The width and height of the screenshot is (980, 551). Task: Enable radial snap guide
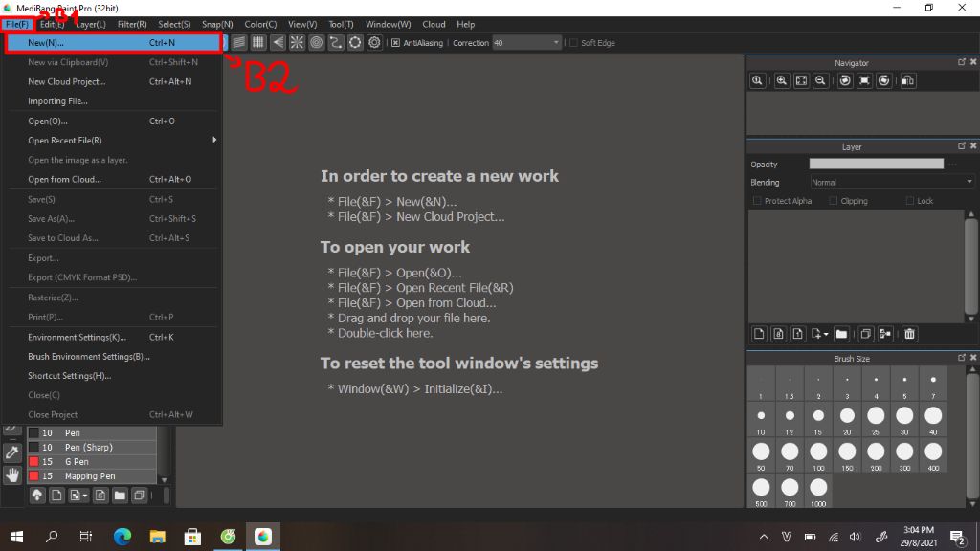pyautogui.click(x=297, y=42)
